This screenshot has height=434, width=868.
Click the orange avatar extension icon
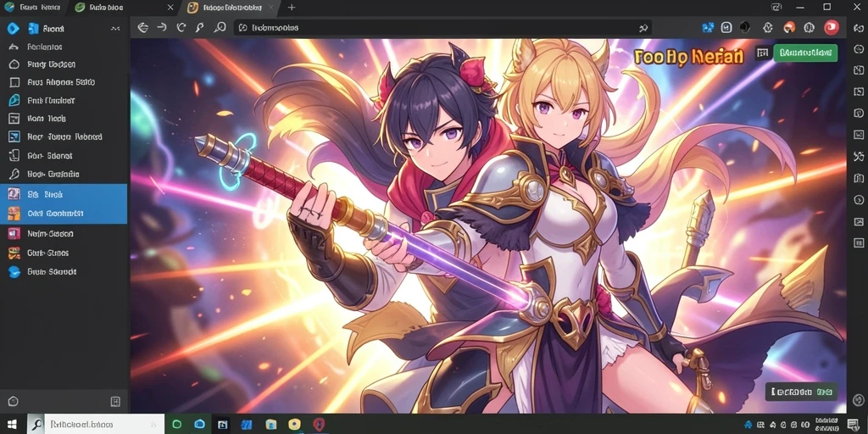[x=789, y=27]
